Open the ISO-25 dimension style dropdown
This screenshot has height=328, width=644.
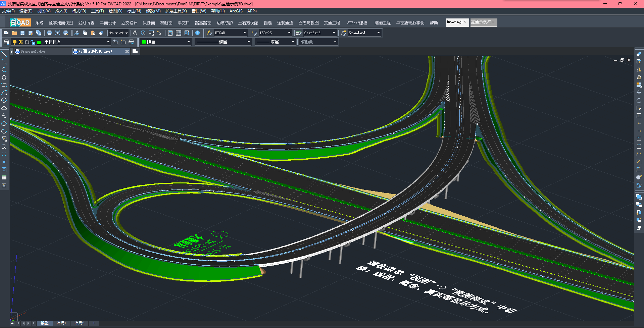coord(289,33)
